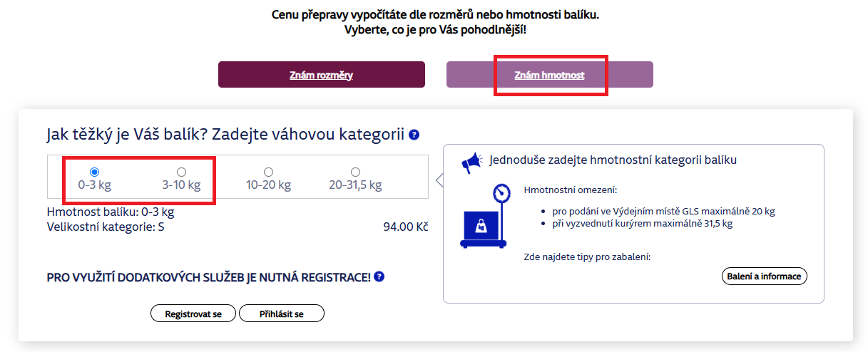Open the weight category help icon
This screenshot has height=352, width=868.
point(414,135)
